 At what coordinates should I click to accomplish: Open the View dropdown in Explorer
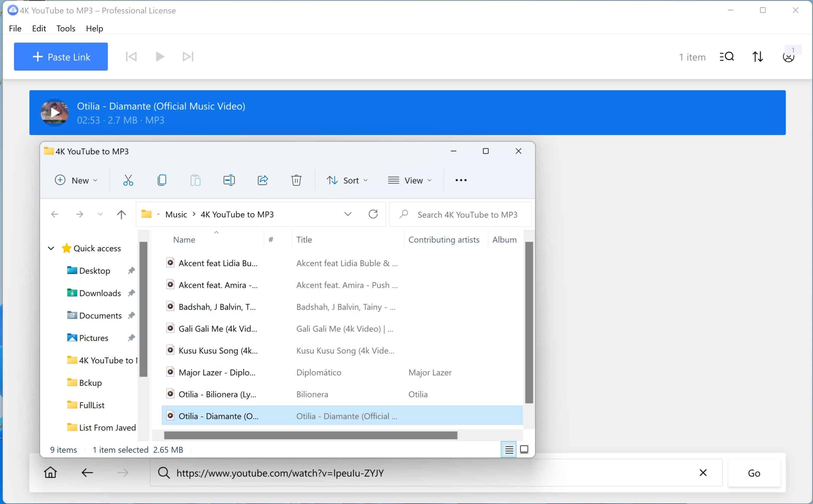[x=410, y=180]
